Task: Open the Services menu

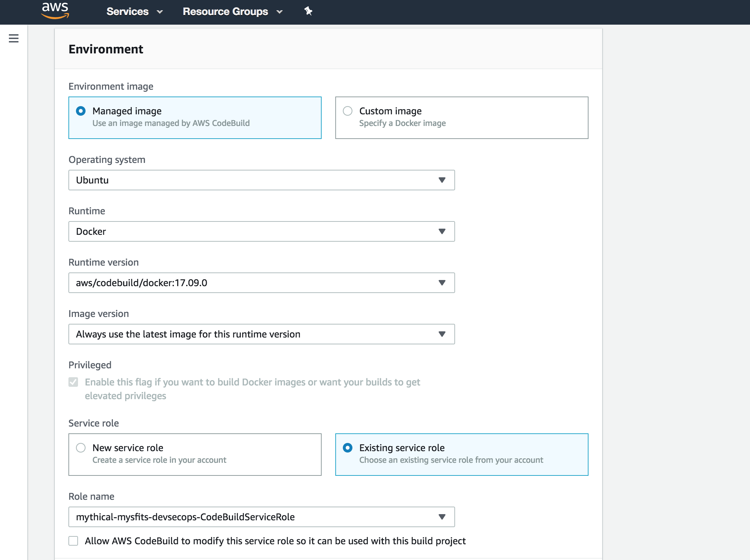Action: pyautogui.click(x=134, y=12)
